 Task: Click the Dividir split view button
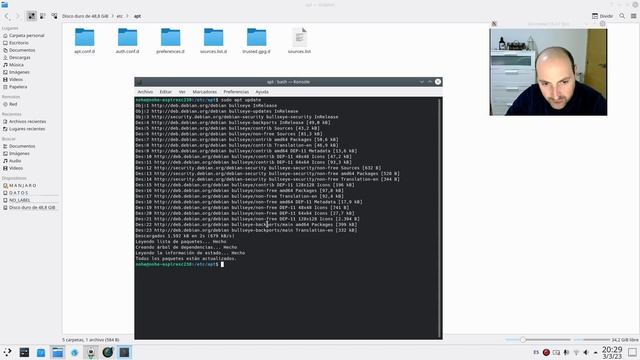pyautogui.click(x=602, y=16)
